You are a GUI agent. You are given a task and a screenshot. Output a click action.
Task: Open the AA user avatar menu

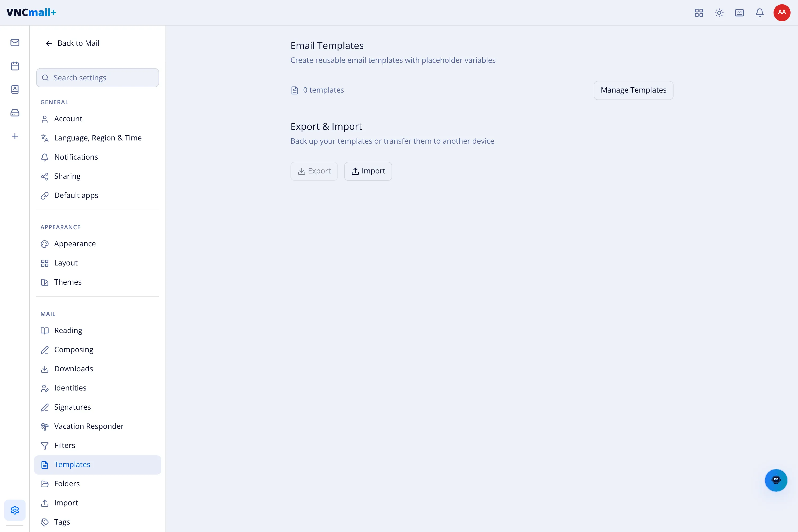click(782, 13)
